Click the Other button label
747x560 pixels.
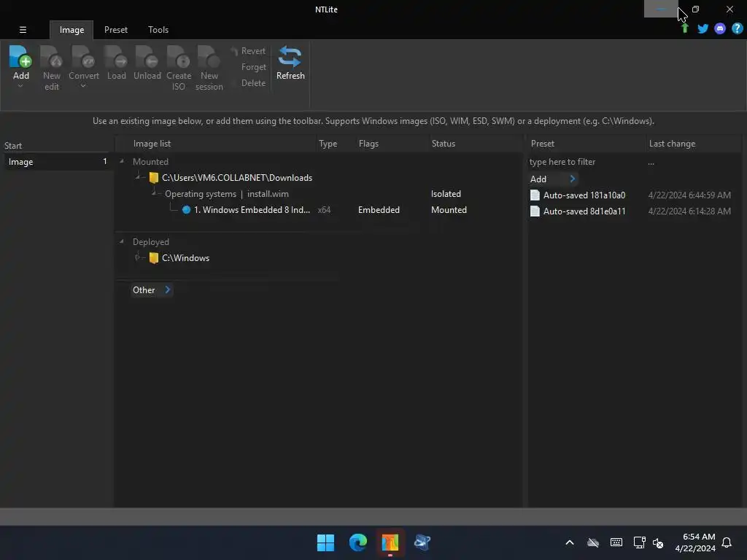click(x=144, y=290)
